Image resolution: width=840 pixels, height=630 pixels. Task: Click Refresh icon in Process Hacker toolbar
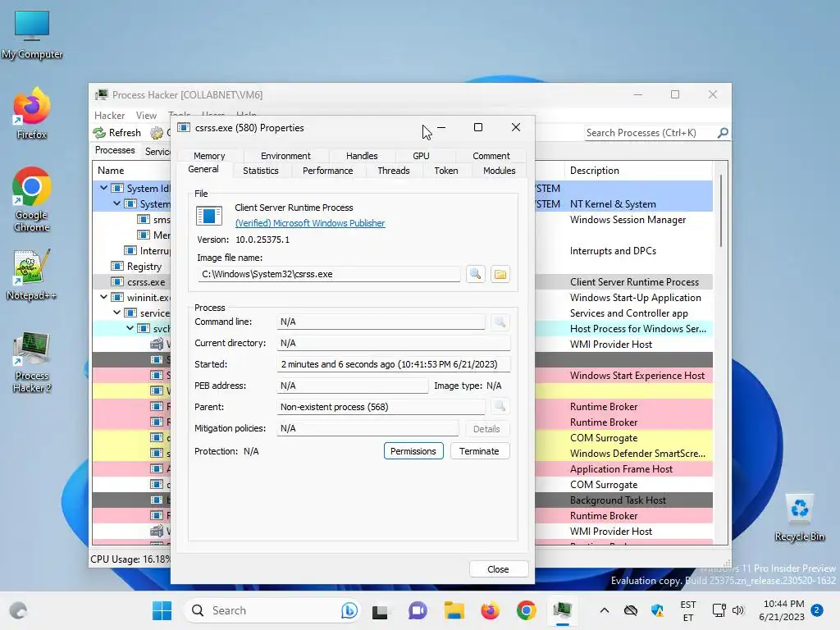point(99,132)
